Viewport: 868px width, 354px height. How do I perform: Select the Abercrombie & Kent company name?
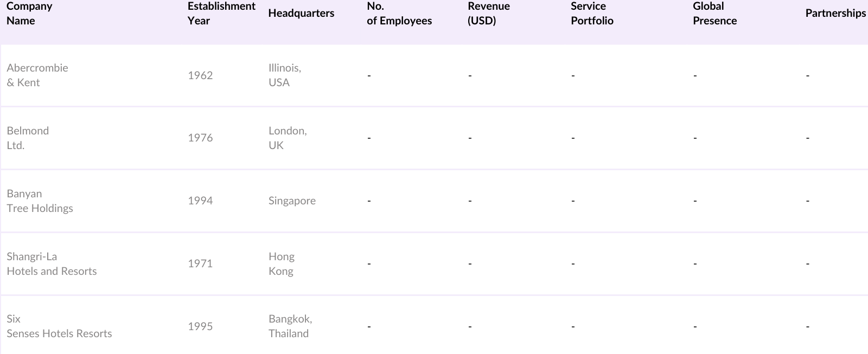37,75
